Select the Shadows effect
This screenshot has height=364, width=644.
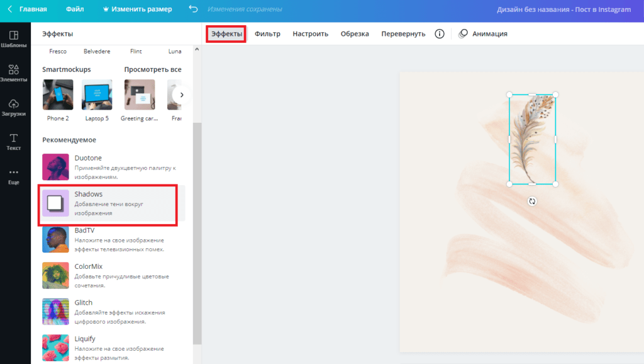[x=108, y=203]
